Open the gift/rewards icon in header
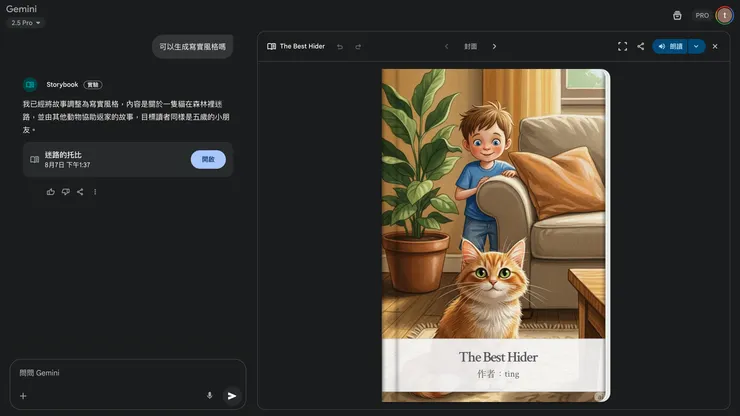This screenshot has width=740, height=416. [677, 16]
